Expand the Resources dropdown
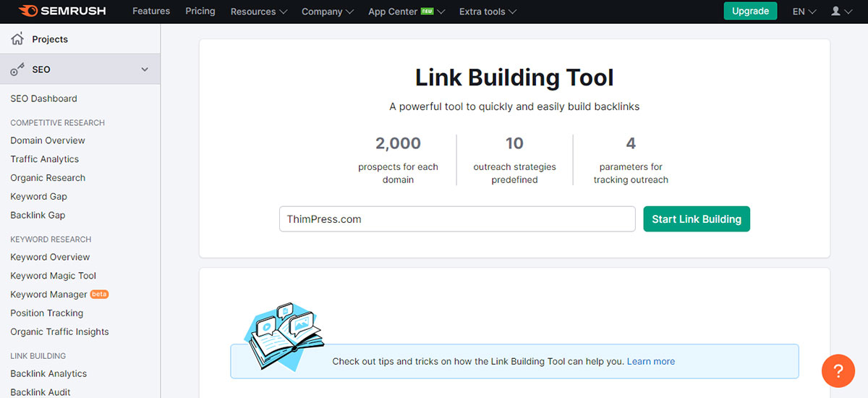Image resolution: width=868 pixels, height=398 pixels. 258,12
